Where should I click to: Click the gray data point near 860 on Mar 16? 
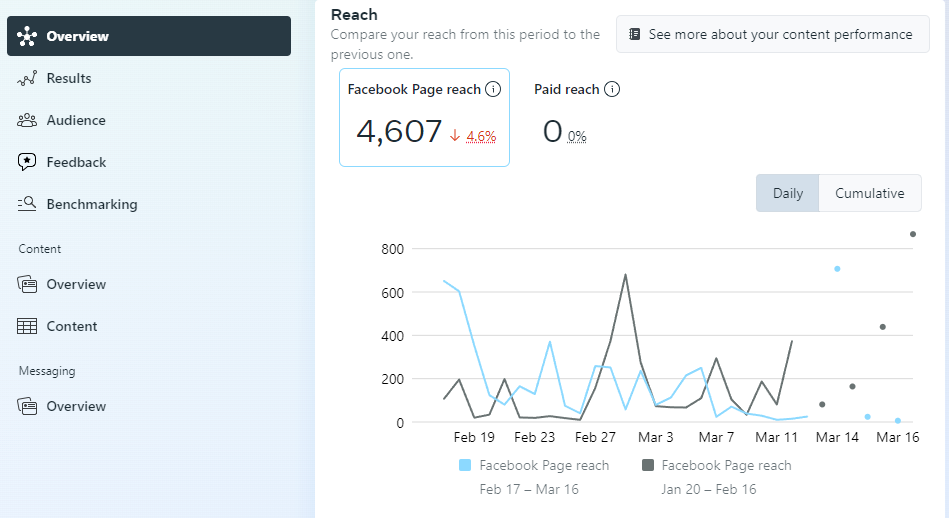(913, 234)
